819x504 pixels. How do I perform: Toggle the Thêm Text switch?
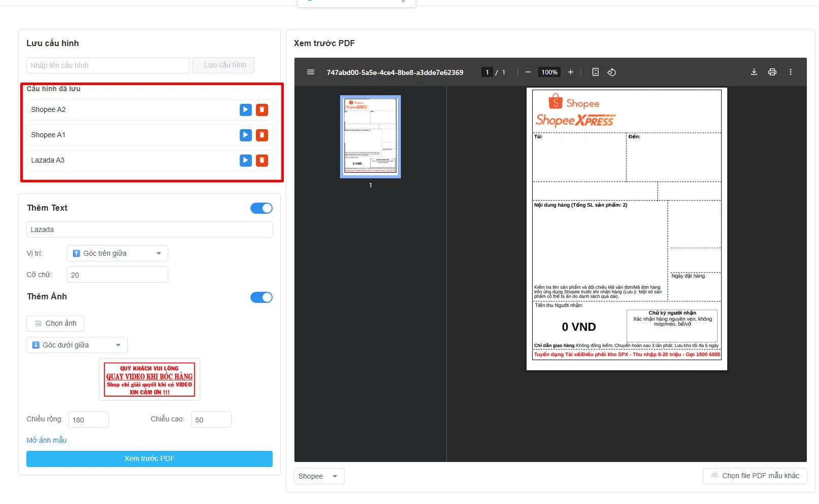pyautogui.click(x=262, y=208)
